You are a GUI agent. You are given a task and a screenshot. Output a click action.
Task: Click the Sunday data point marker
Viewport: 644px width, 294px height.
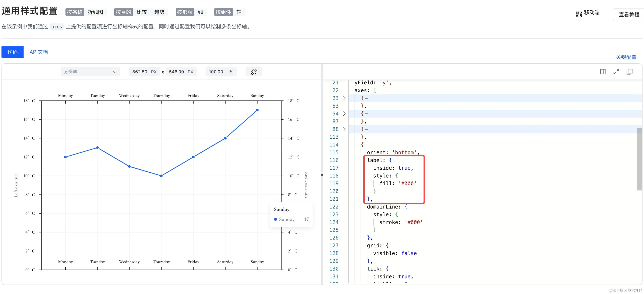coord(257,110)
